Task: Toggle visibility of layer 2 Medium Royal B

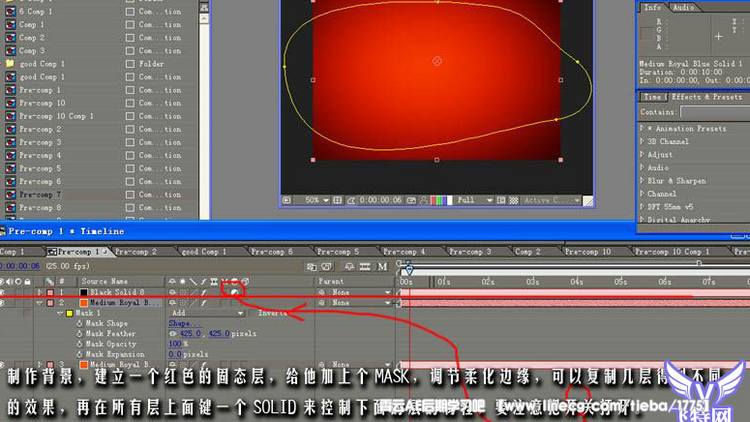Action: click(x=2, y=303)
